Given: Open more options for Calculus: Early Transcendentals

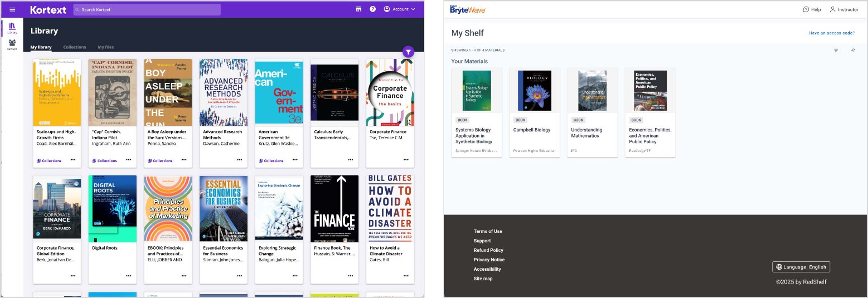Looking at the screenshot, I should 350,160.
